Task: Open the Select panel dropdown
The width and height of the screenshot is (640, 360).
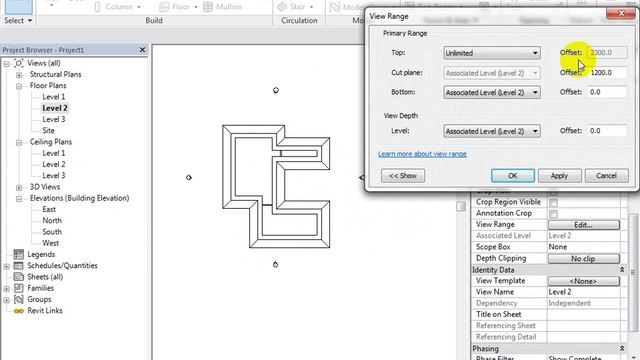Action: coord(18,20)
